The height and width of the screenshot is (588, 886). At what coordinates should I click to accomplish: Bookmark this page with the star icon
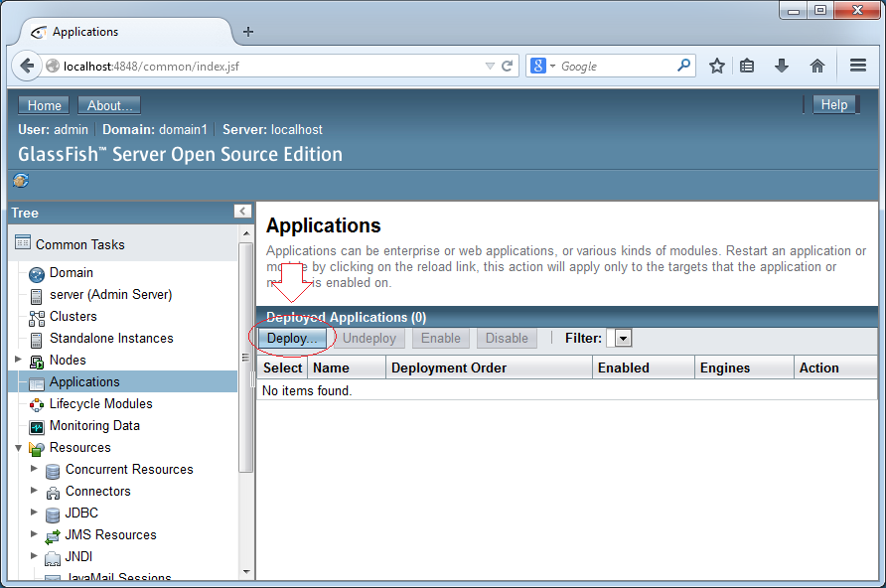click(x=717, y=67)
